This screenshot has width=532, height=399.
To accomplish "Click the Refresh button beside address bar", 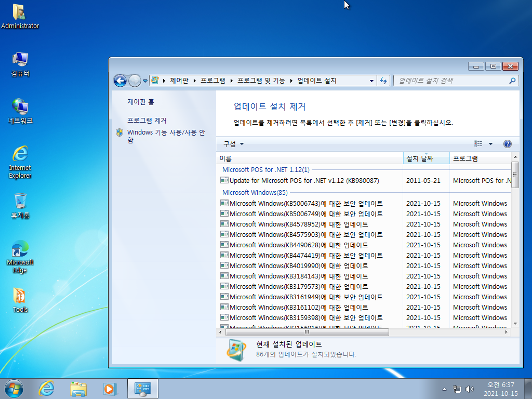I will pyautogui.click(x=383, y=81).
